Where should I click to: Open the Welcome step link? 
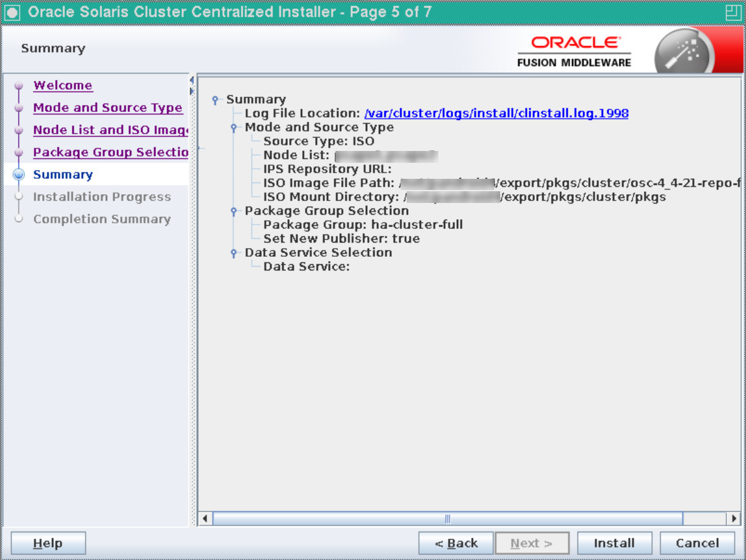pos(63,85)
